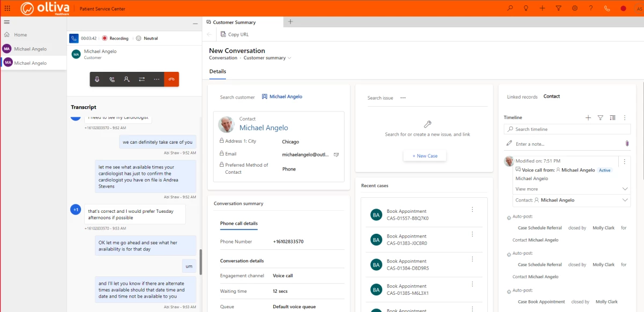Click the New Case button
The height and width of the screenshot is (312, 644).
pos(424,155)
